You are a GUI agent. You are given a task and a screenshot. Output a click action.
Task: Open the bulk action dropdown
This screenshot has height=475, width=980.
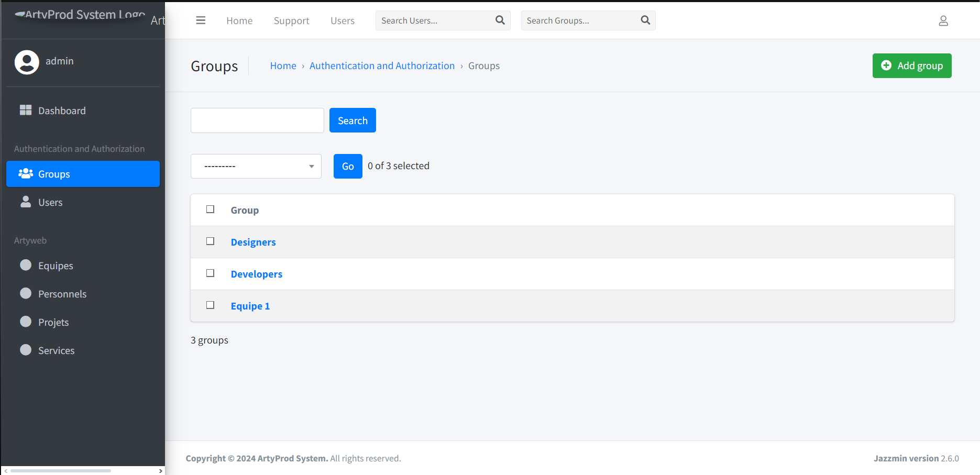(x=256, y=166)
